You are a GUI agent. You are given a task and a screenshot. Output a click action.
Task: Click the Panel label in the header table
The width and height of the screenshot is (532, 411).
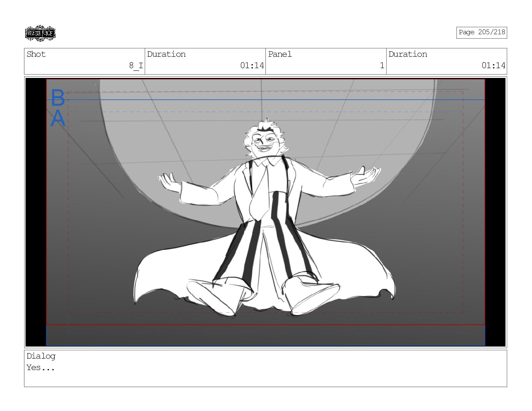(280, 54)
